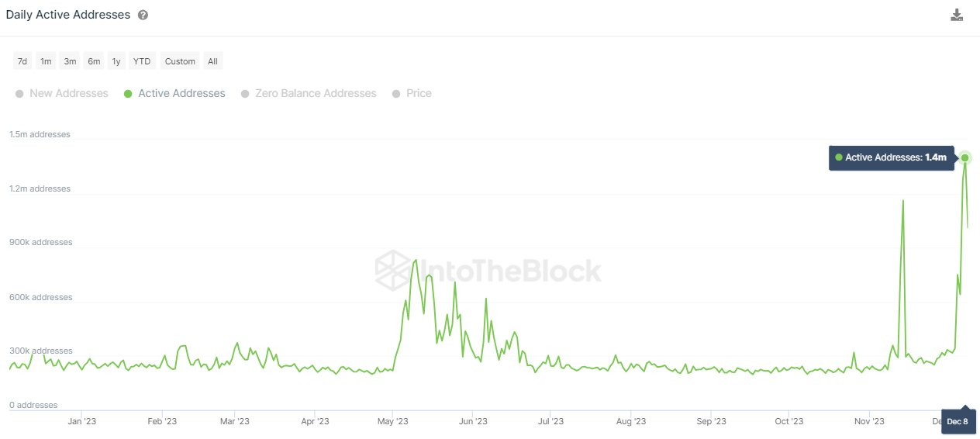Click the IntoTheBlock watermark logo
The width and height of the screenshot is (980, 439).
[x=488, y=270]
